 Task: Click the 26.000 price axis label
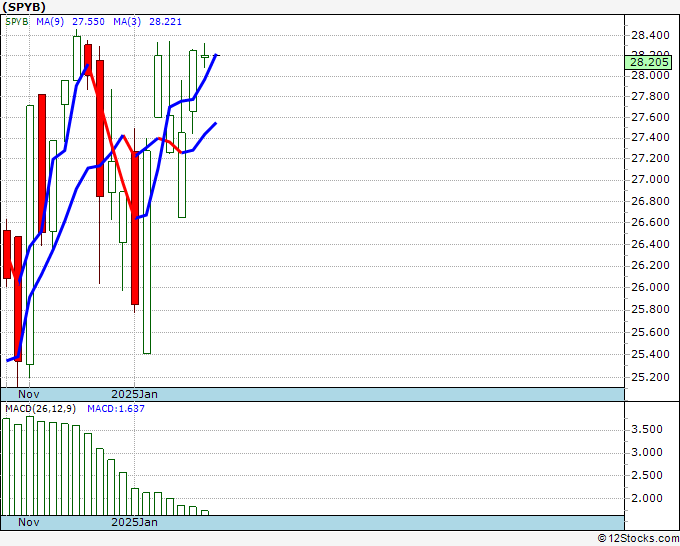(650, 287)
